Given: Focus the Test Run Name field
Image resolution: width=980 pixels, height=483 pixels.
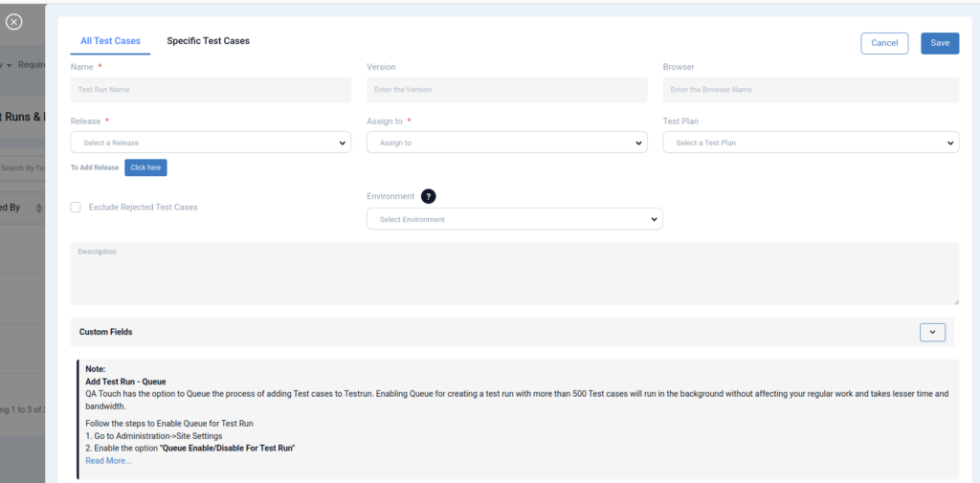Looking at the screenshot, I should (211, 90).
